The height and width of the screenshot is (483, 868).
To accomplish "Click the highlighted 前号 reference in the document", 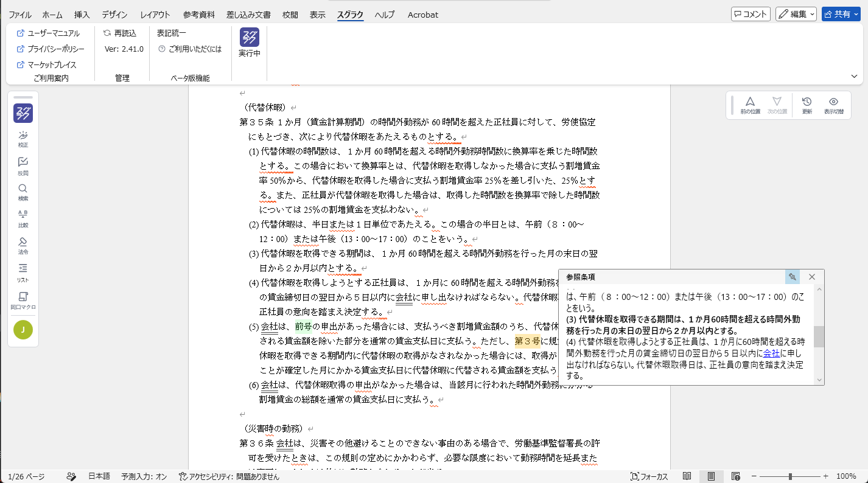I will click(x=303, y=327).
